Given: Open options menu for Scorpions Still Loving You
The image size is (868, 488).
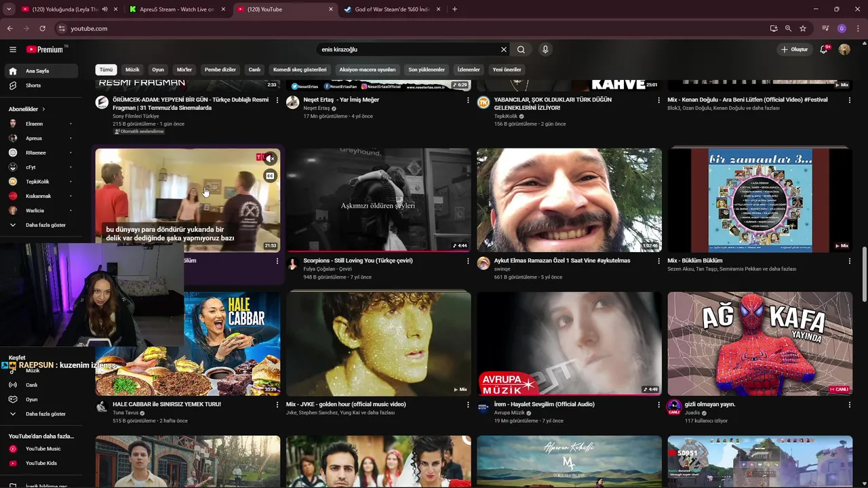Looking at the screenshot, I should 468,261.
